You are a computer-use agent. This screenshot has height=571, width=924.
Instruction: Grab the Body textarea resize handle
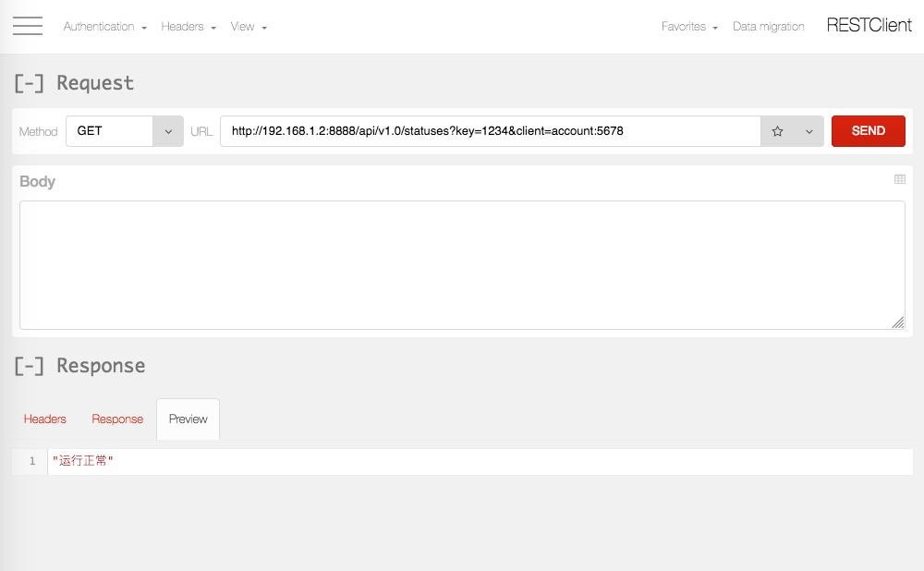(x=898, y=322)
